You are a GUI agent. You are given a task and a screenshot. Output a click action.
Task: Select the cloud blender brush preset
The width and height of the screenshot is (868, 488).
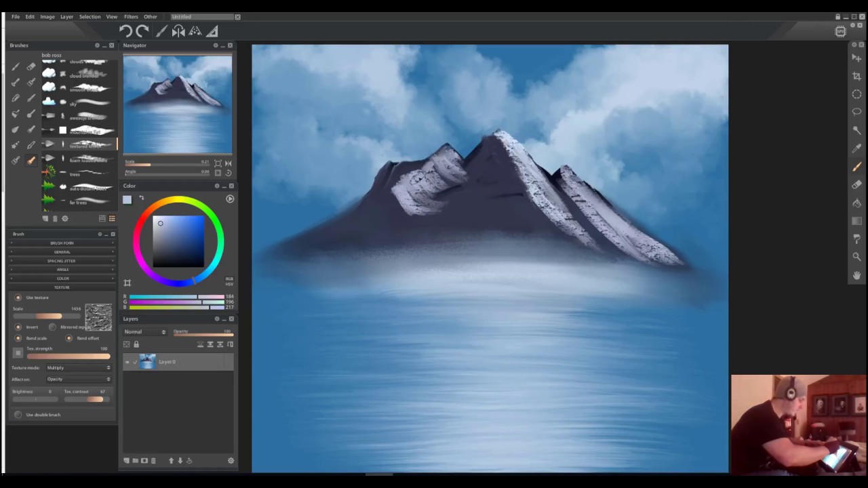tap(79, 75)
